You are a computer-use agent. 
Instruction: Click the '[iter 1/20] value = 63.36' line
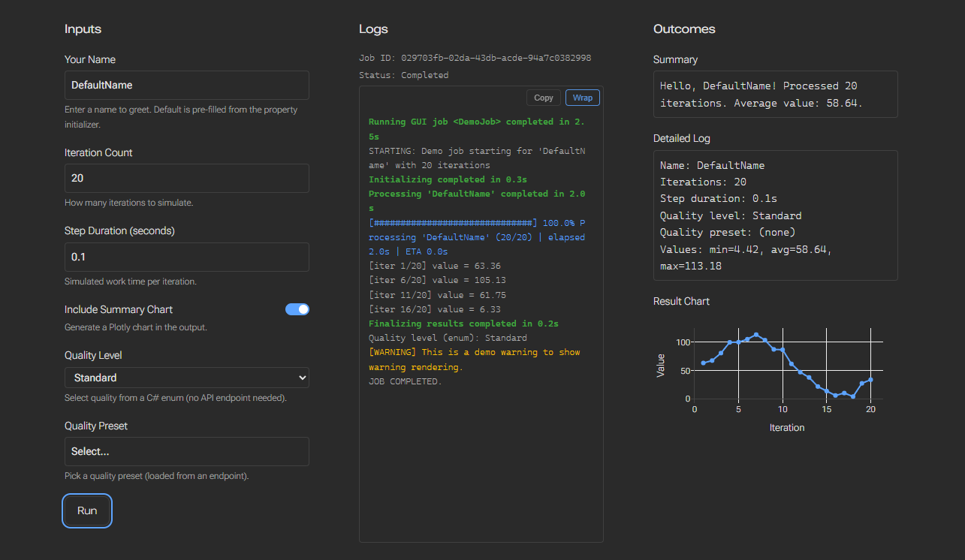coord(435,266)
